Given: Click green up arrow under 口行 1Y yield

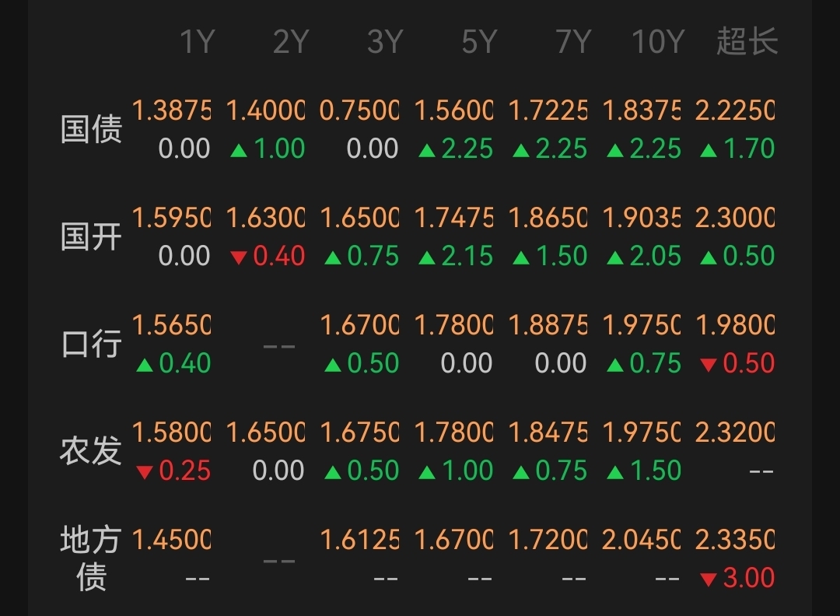Looking at the screenshot, I should tap(145, 365).
